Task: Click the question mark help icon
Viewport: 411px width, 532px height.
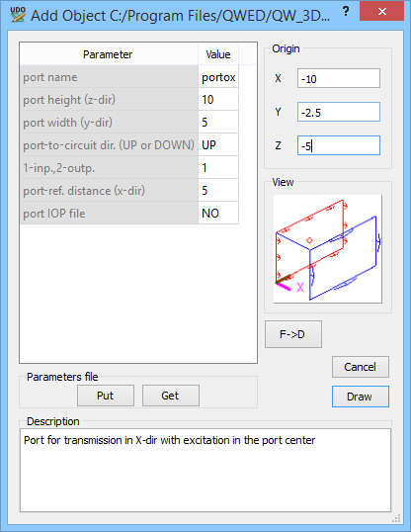Action: click(346, 11)
